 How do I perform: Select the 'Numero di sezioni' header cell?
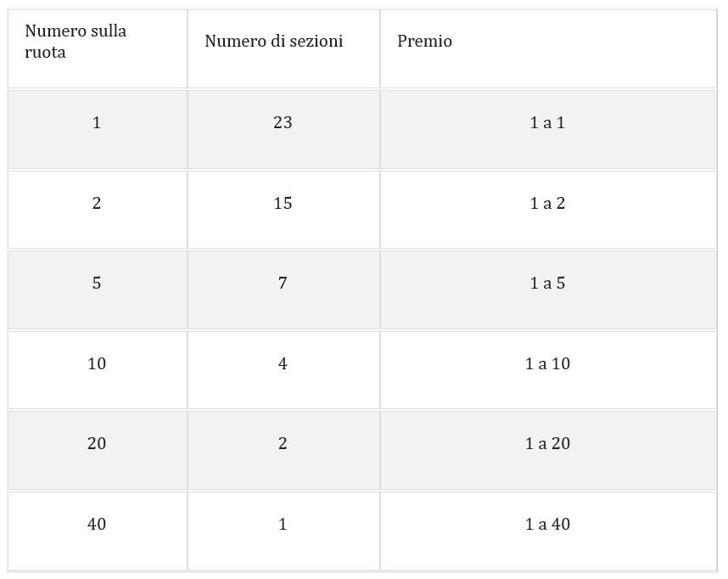(273, 42)
